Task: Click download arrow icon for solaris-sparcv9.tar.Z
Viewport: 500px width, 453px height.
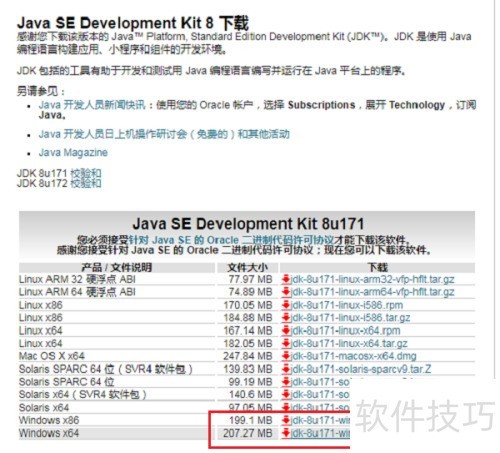Action: [x=286, y=369]
